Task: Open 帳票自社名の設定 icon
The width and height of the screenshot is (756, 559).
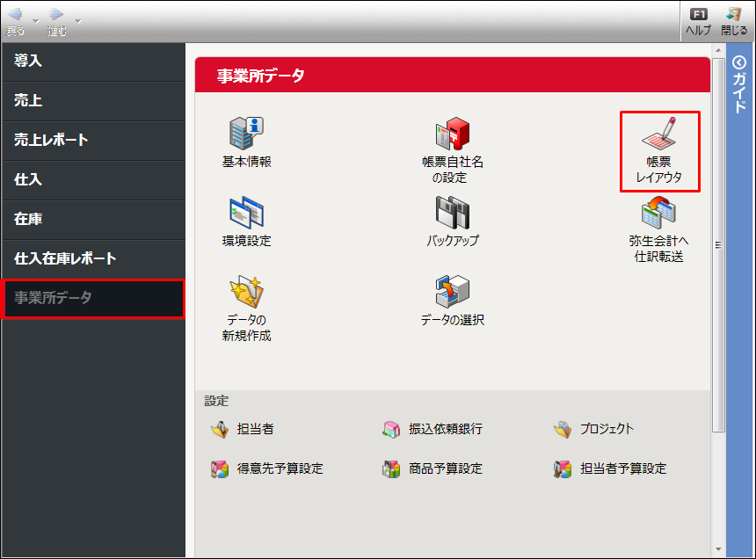Action: [x=452, y=134]
